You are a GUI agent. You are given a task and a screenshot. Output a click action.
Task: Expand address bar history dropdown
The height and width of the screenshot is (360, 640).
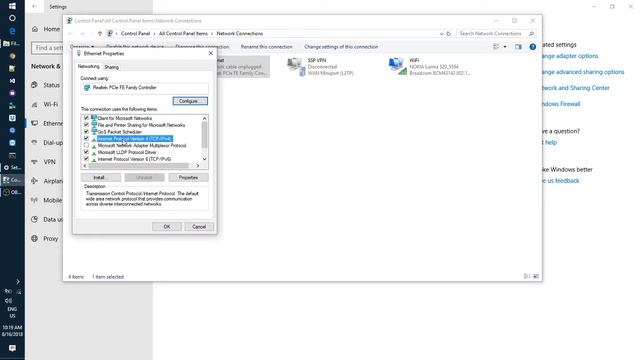pyautogui.click(x=441, y=34)
